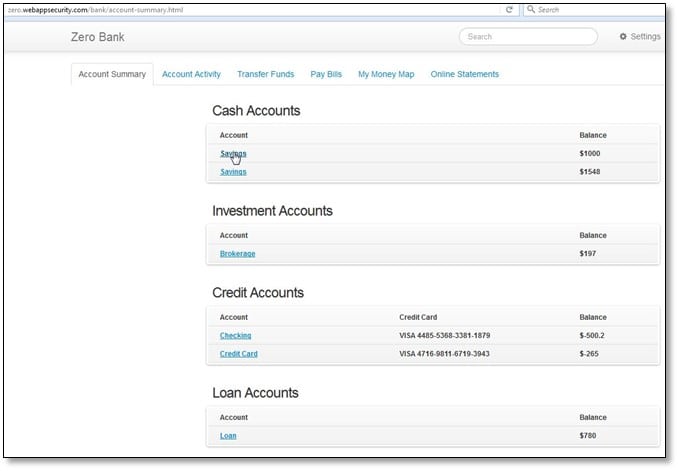Open the Credit Card account link
The image size is (679, 471).
(238, 354)
